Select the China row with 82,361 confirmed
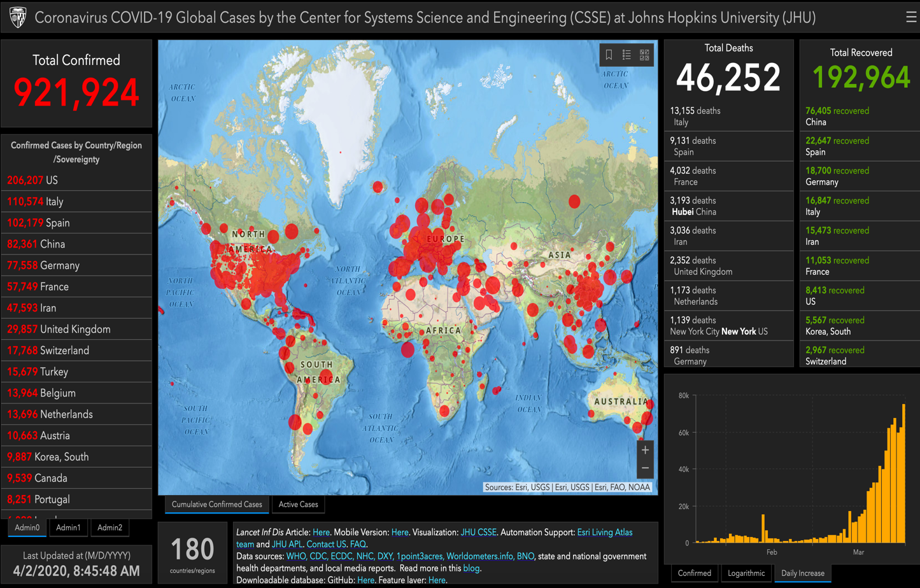Screen dimensions: 920x588 (x=76, y=244)
